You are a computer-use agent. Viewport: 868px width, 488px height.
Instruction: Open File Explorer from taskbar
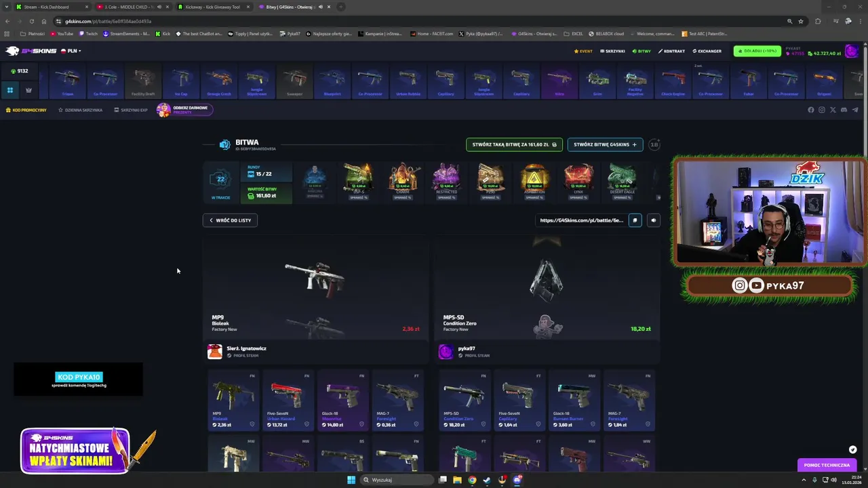tap(457, 480)
